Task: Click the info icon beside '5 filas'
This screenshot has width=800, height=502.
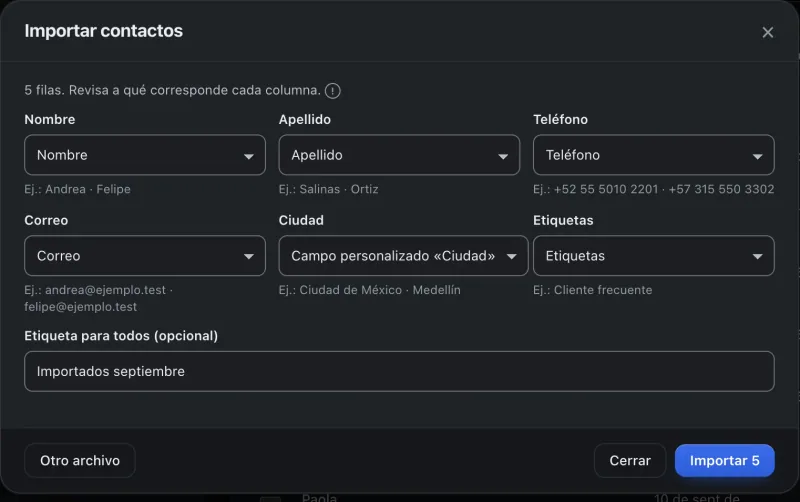Action: [333, 91]
